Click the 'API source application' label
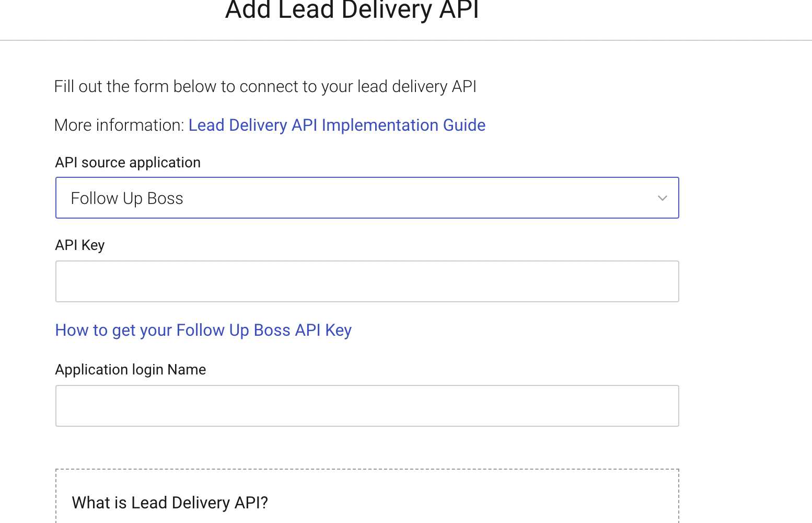 click(x=128, y=163)
